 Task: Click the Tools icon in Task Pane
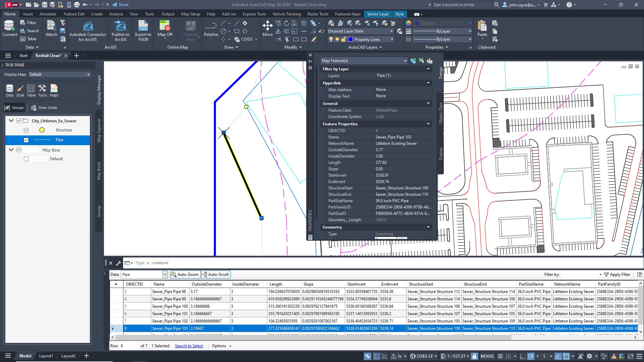[42, 90]
